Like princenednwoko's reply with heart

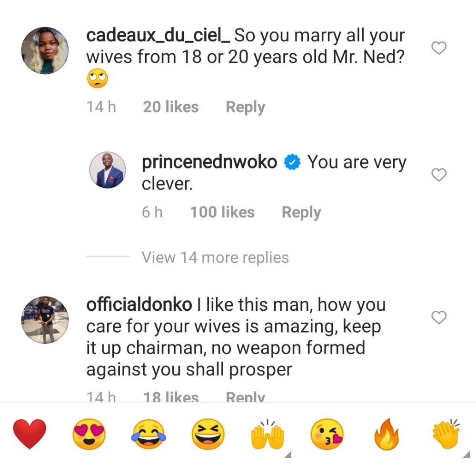[x=438, y=175]
